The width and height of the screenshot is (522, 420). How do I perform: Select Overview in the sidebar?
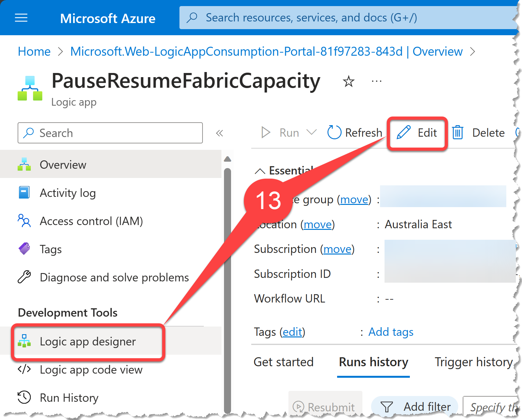(x=111, y=164)
